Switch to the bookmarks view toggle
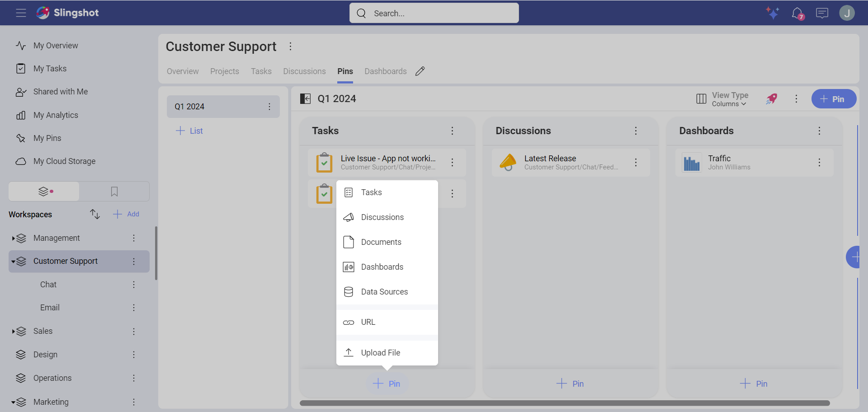 coord(114,192)
